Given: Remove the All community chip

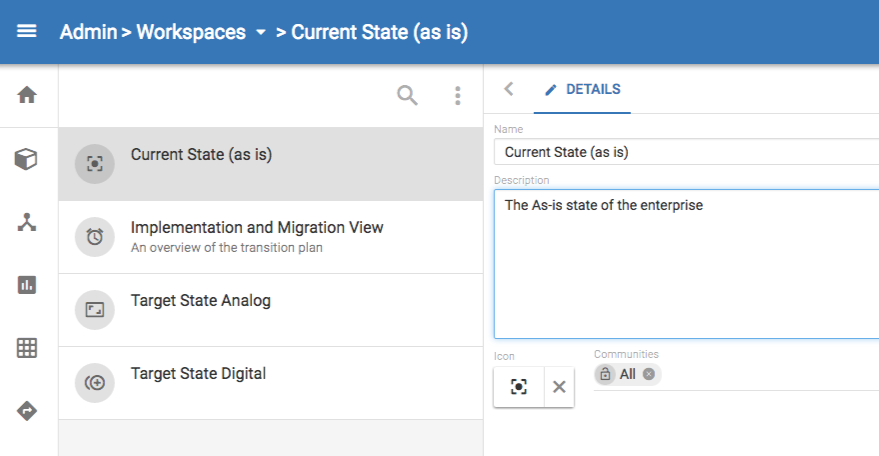Looking at the screenshot, I should click(x=649, y=374).
